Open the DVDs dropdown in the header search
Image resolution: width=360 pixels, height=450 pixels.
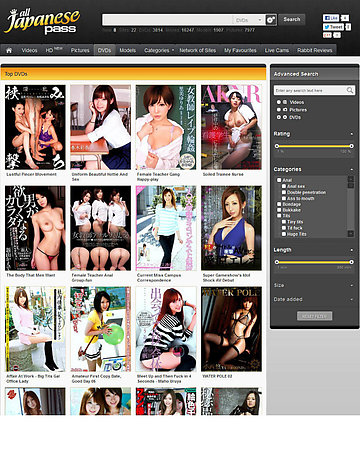tap(249, 20)
